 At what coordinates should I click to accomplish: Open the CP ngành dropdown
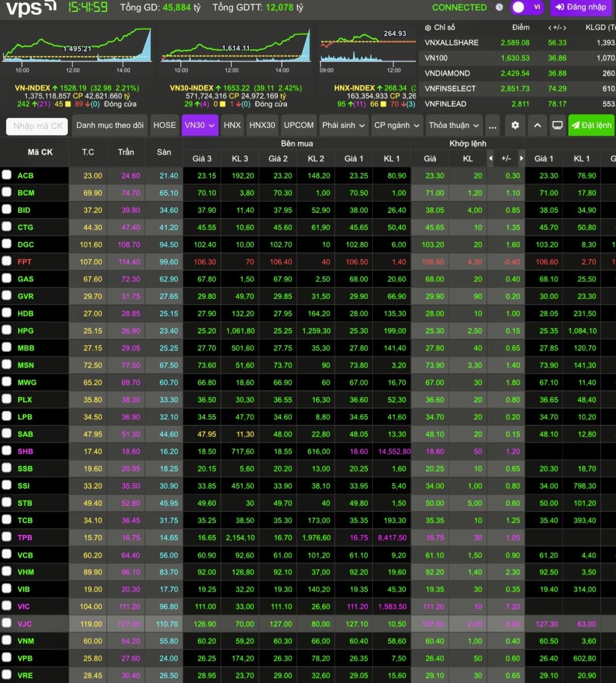pyautogui.click(x=397, y=125)
